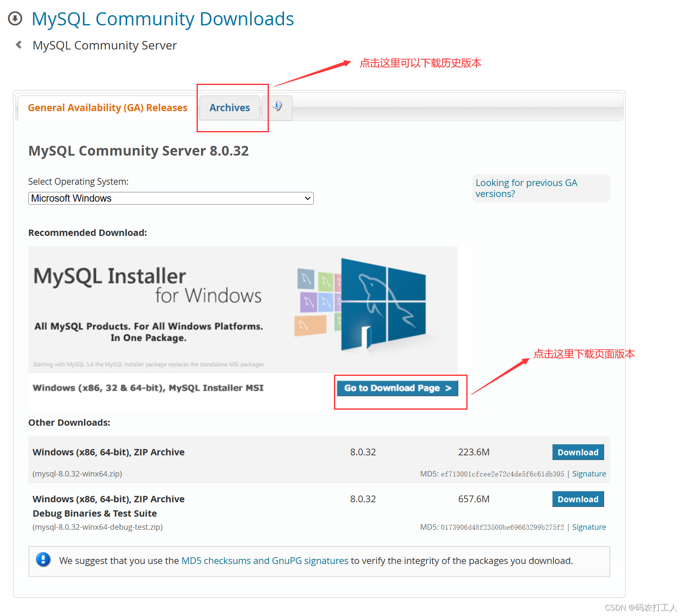Click Debug Binaries & Test Suite label

[95, 514]
